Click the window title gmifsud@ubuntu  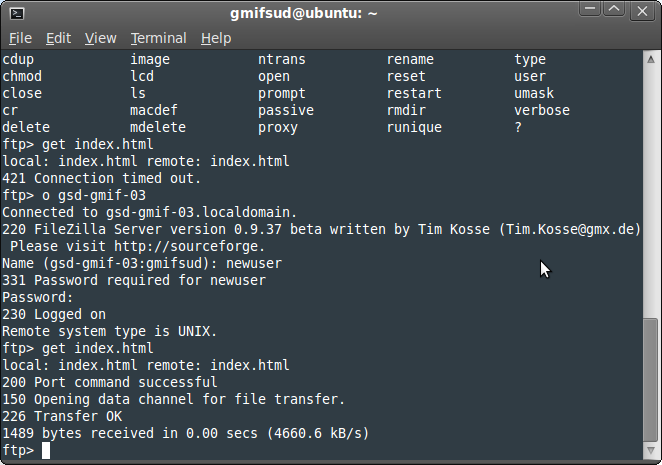(304, 14)
